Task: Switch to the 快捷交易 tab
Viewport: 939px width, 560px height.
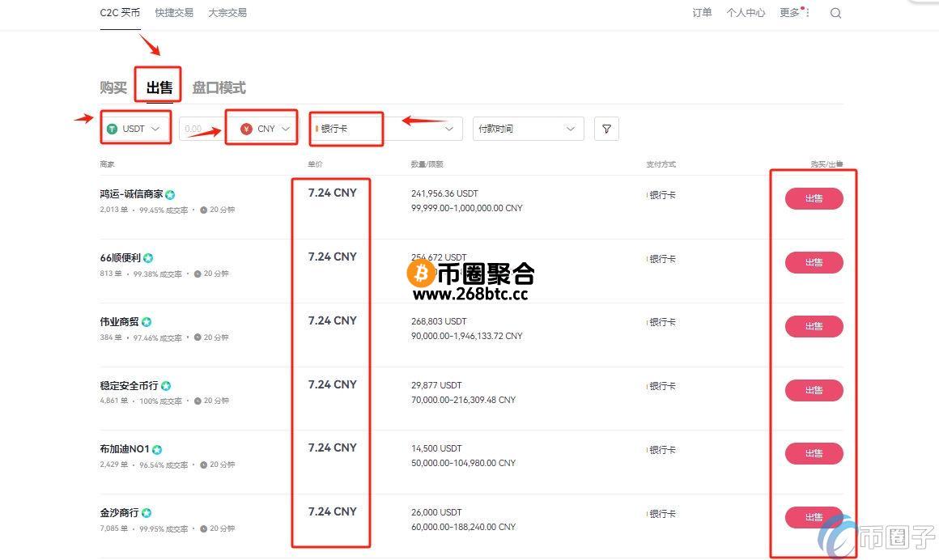Action: point(174,13)
